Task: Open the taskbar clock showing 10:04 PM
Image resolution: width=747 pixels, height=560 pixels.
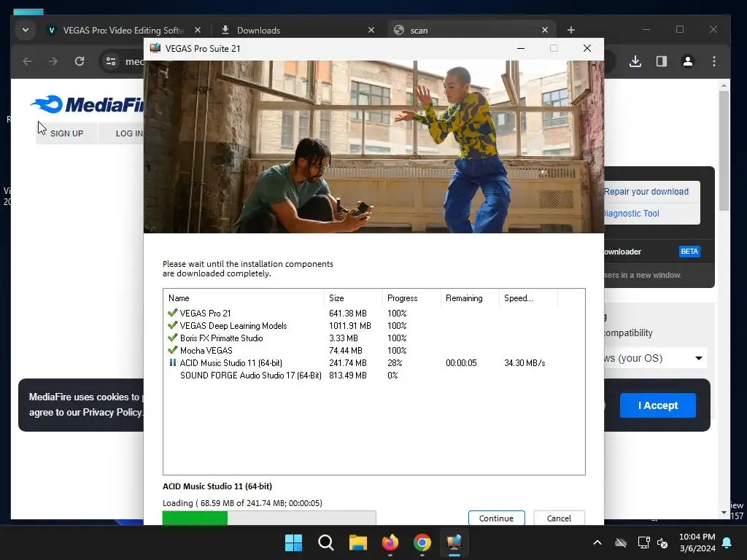Action: 697,542
